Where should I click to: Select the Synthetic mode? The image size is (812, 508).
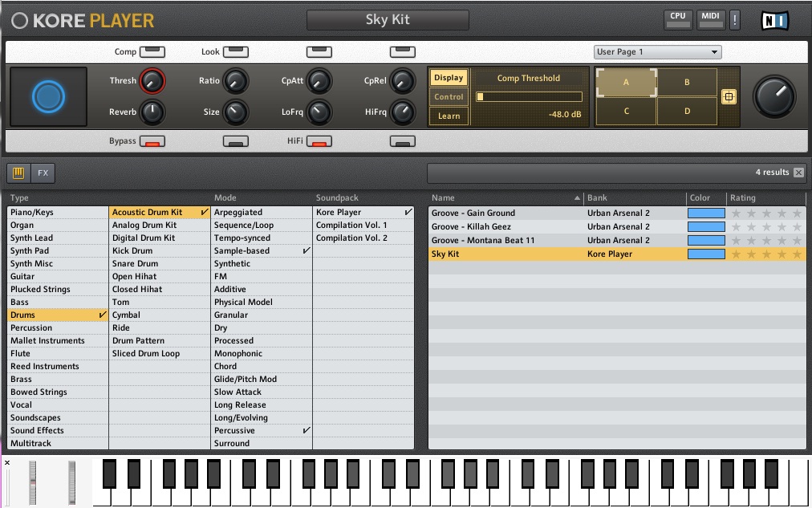(x=262, y=263)
